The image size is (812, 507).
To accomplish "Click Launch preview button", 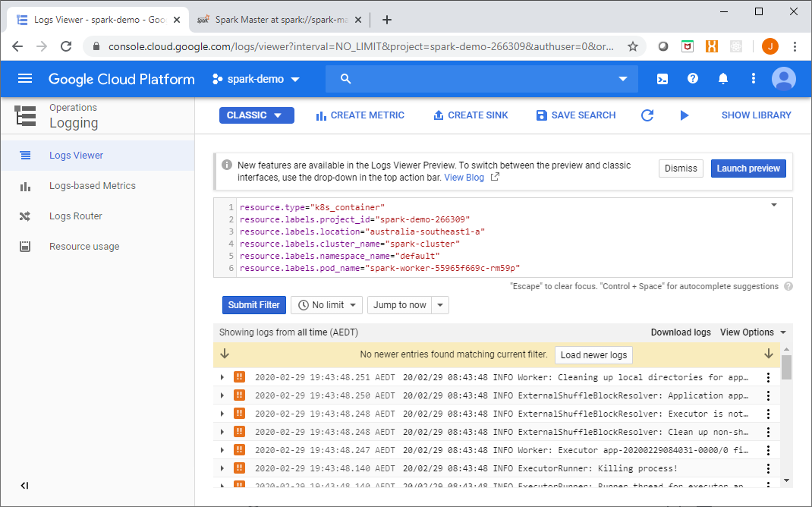I will point(748,168).
